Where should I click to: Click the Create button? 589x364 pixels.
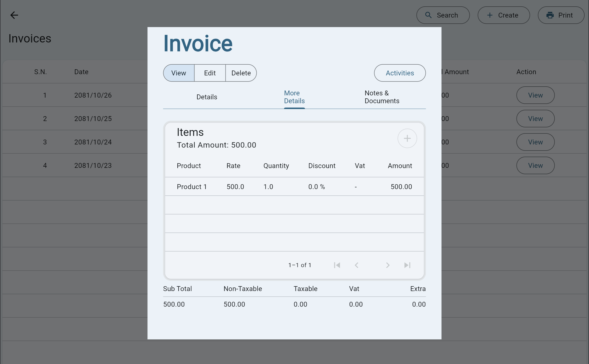click(504, 15)
